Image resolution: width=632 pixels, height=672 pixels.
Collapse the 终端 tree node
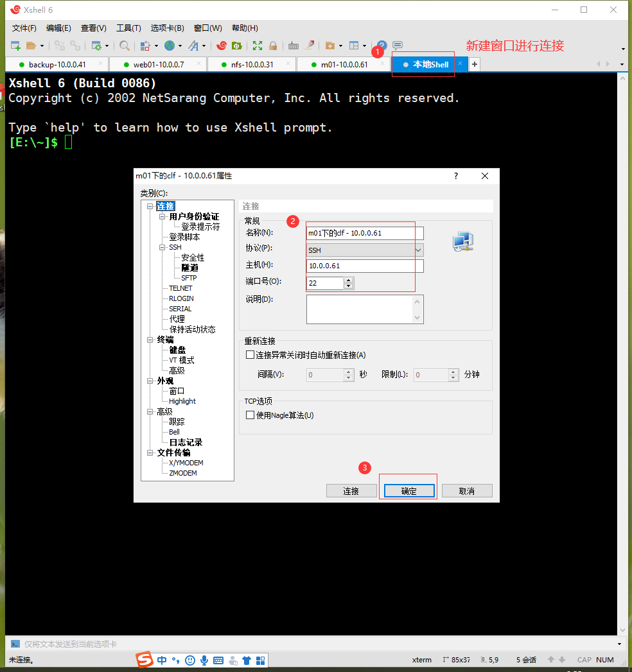point(150,340)
